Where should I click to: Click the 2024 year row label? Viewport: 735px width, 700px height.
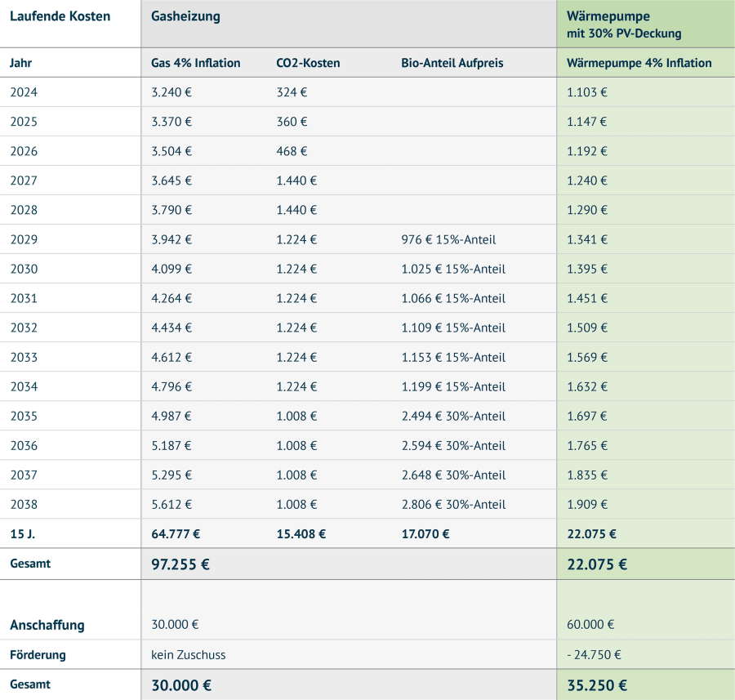tap(24, 92)
